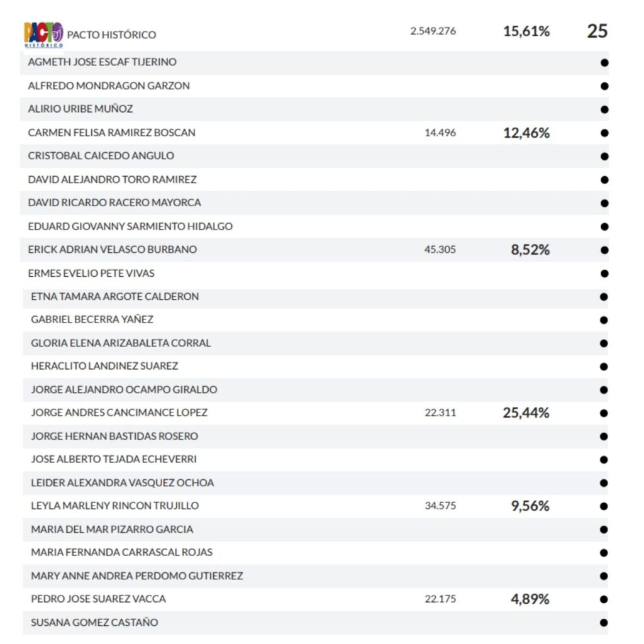Select candidate Mary Anne Andrea Perdomo Gutierrez
The image size is (644, 644).
[x=136, y=576]
